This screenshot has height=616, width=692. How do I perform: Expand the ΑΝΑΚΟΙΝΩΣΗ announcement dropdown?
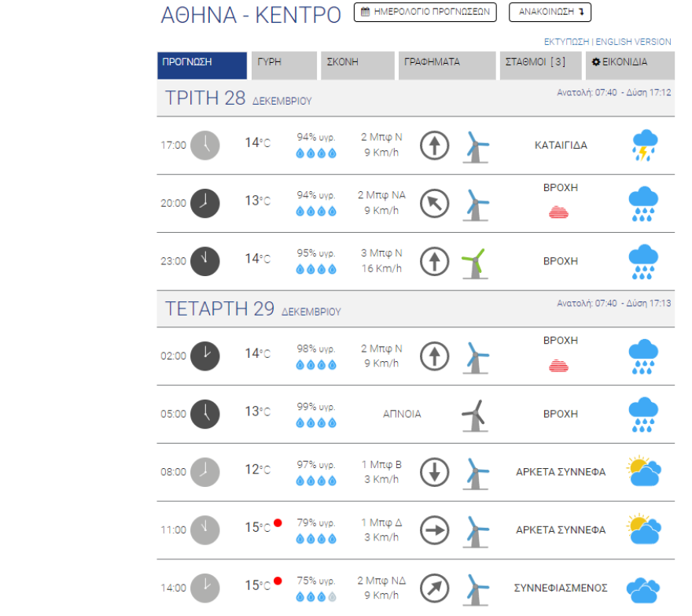click(550, 13)
